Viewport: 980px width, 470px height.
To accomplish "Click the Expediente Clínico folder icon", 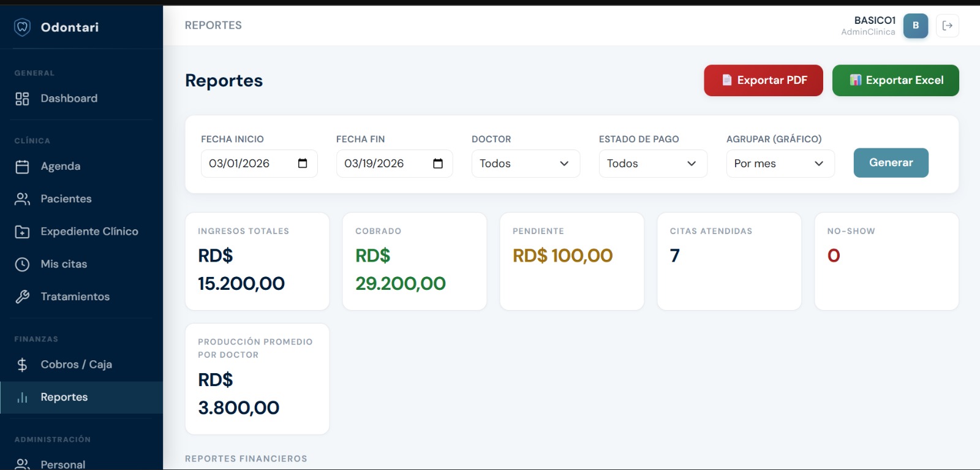I will click(23, 232).
